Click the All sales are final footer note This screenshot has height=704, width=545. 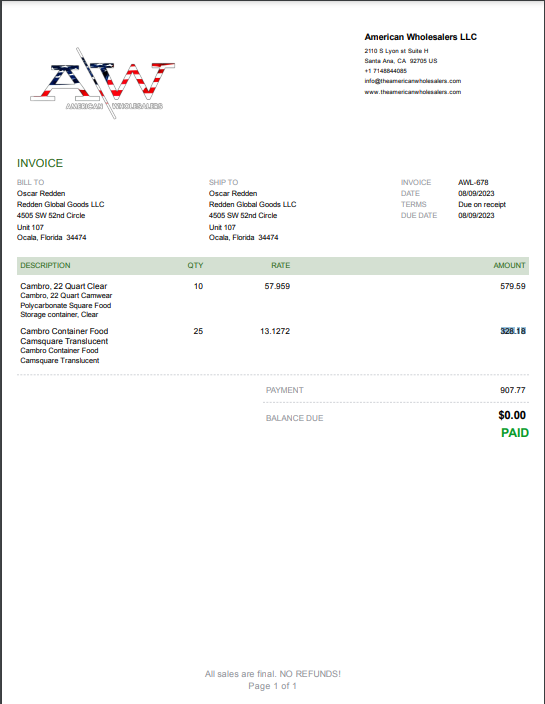272,674
